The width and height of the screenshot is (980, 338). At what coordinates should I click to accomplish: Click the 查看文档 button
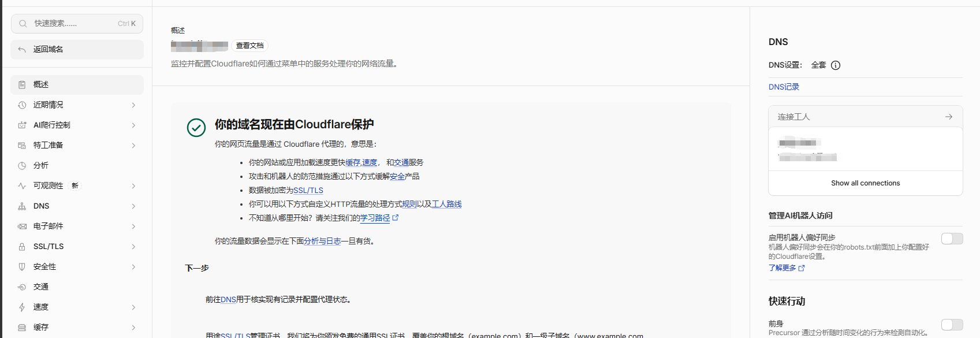249,46
